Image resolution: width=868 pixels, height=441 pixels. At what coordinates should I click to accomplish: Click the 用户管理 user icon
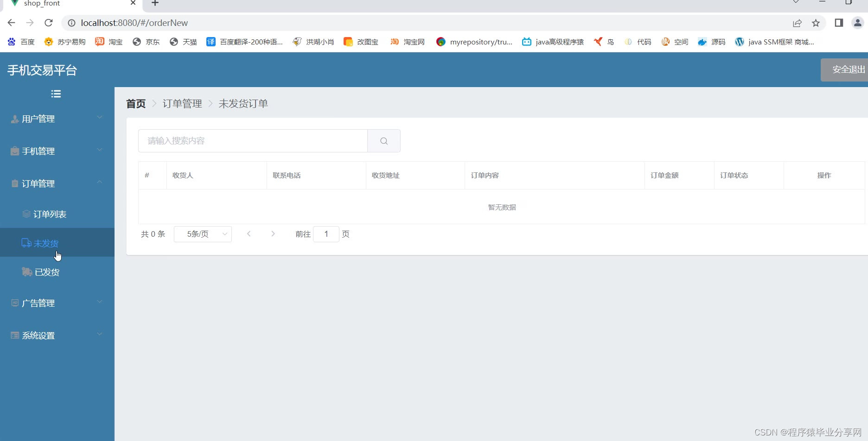pos(15,119)
